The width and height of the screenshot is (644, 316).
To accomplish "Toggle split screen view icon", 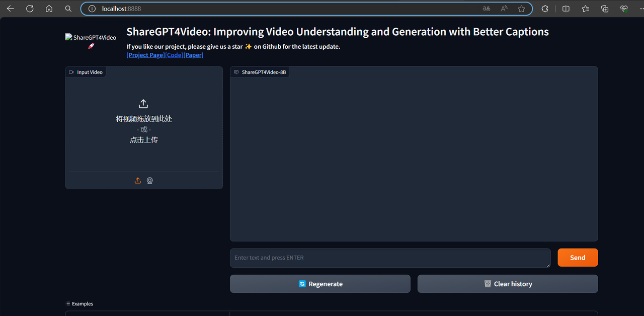I will pos(566,9).
